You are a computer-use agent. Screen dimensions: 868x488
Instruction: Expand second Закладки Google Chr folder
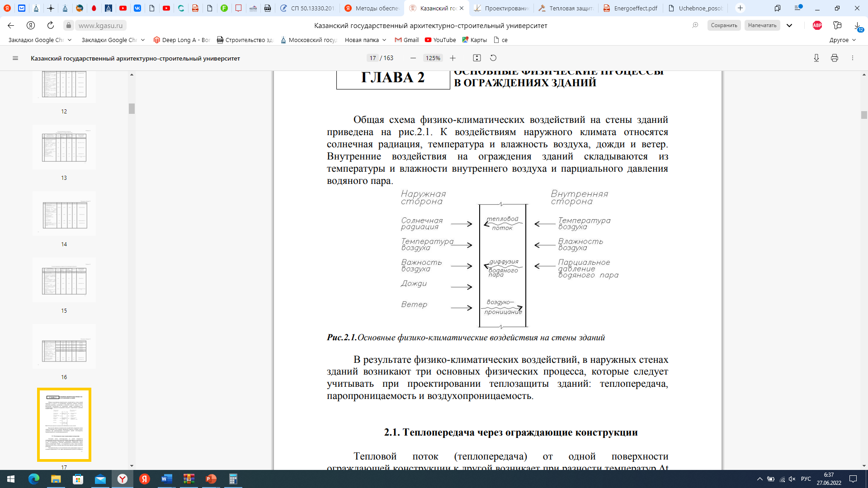[x=113, y=40]
